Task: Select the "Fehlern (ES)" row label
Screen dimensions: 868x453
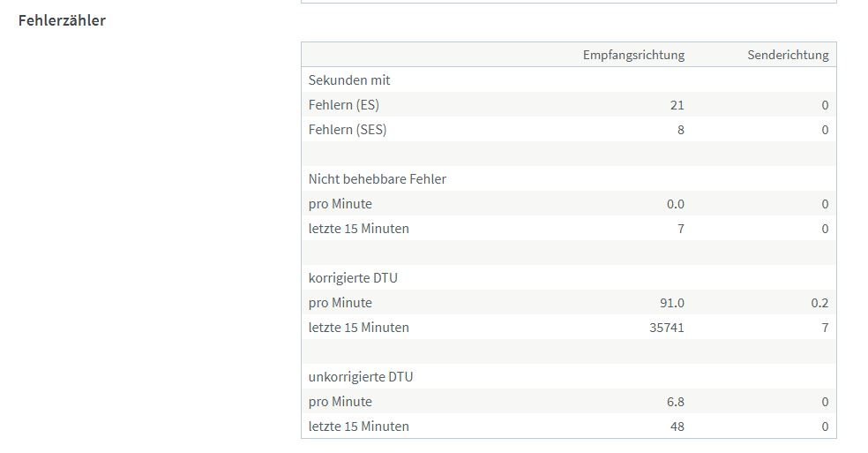Action: 344,105
